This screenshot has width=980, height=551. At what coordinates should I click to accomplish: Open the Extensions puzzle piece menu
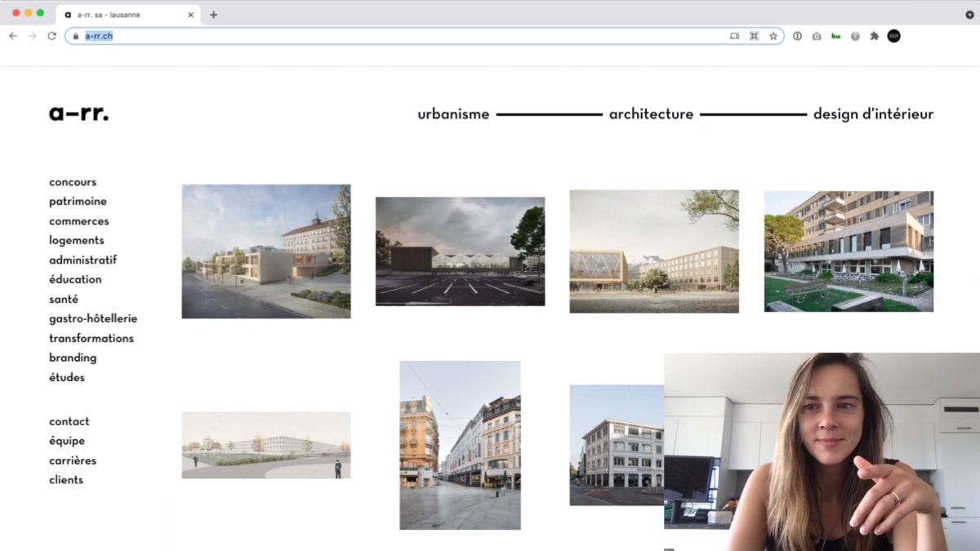pos(875,36)
